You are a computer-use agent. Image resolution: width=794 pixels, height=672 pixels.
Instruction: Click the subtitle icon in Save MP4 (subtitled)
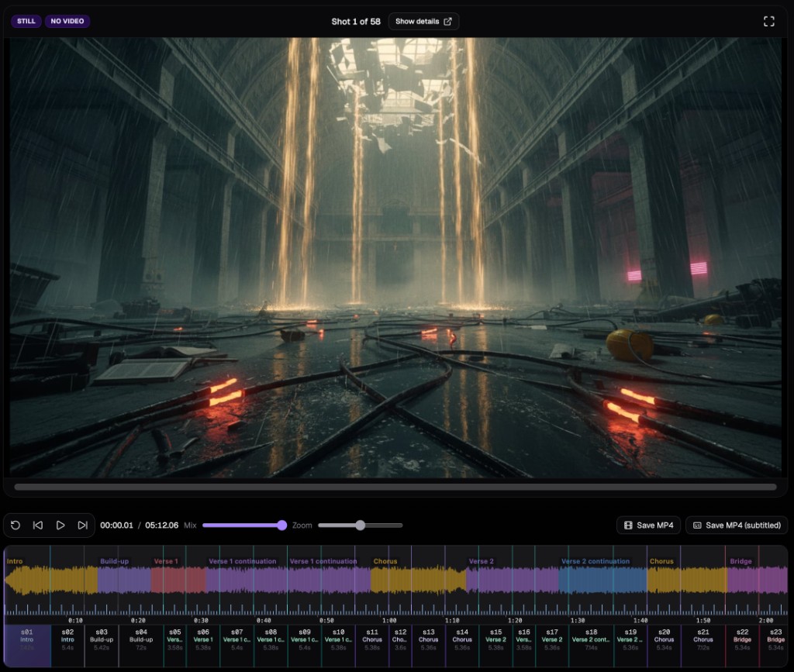696,525
